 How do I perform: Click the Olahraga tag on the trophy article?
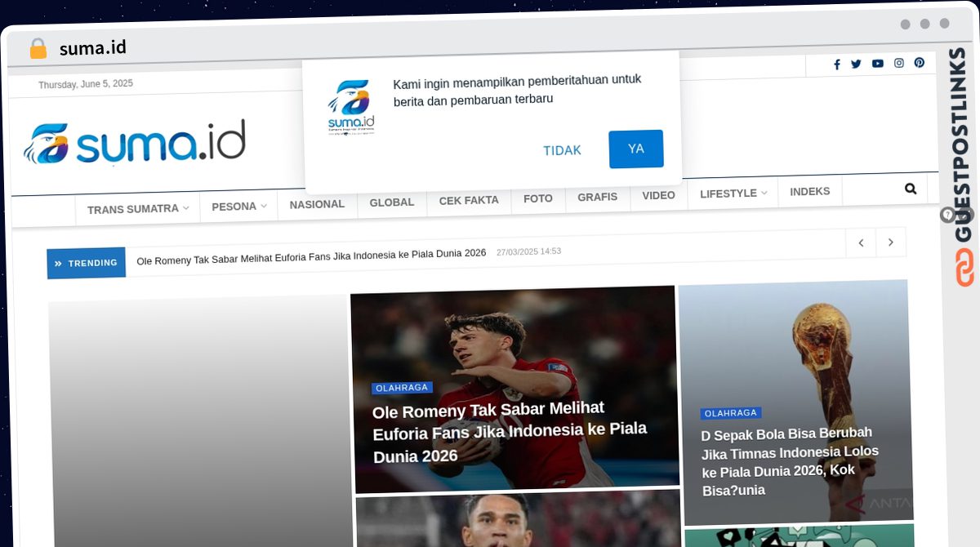(x=730, y=414)
